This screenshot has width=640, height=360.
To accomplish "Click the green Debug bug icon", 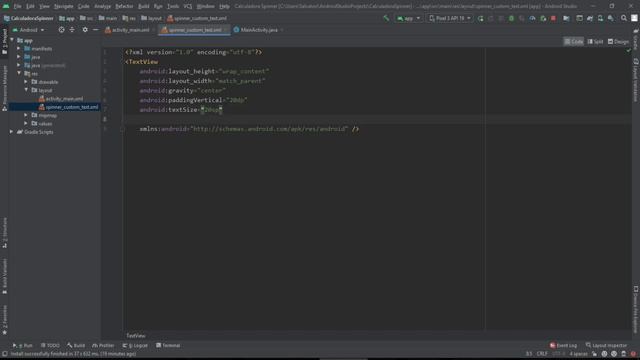I will pyautogui.click(x=511, y=18).
